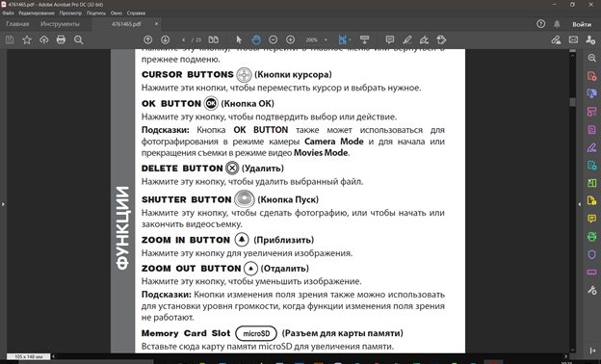Click the share link icon at top right
Image resolution: width=601 pixels, height=364 pixels.
coord(556,39)
